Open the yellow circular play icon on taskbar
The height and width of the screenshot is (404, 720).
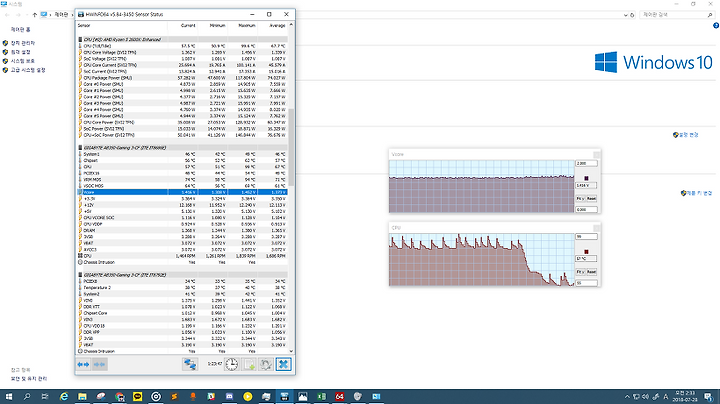[248, 397]
